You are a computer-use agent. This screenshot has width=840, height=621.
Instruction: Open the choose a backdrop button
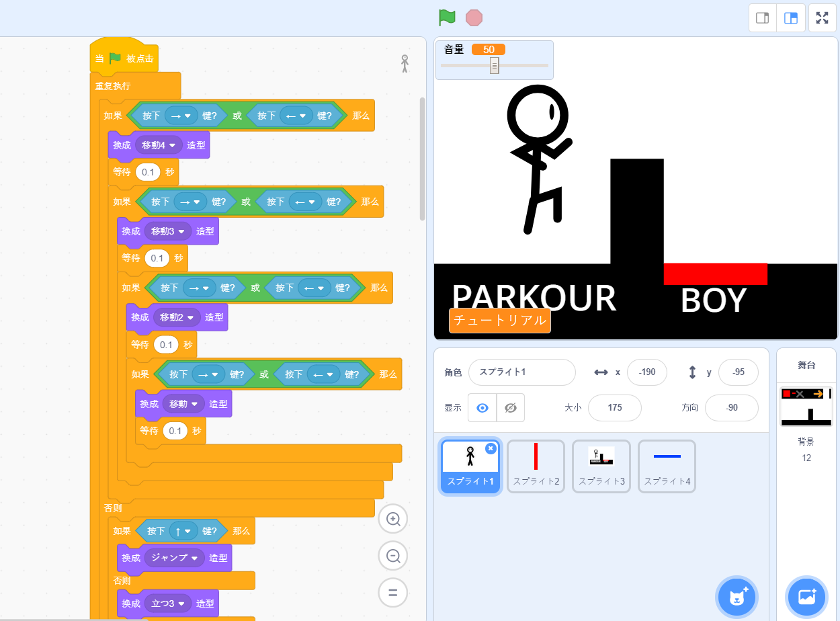[806, 597]
